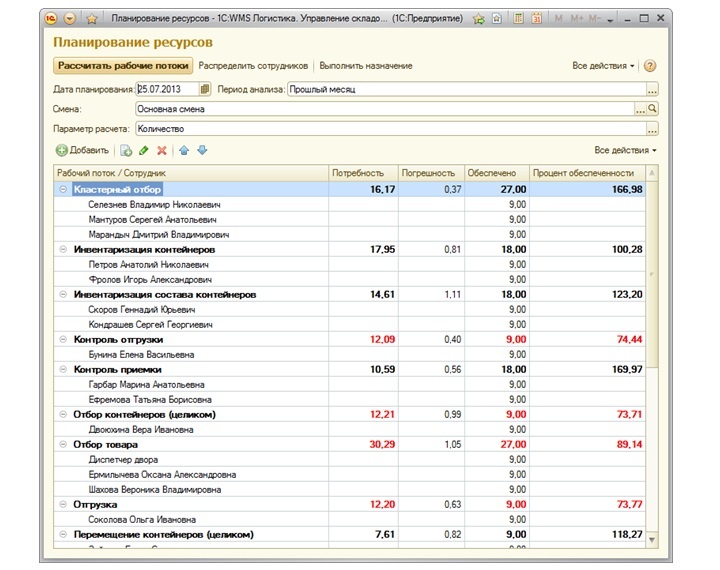Focus the Дата планирования date field
720x570 pixels.
click(168, 89)
